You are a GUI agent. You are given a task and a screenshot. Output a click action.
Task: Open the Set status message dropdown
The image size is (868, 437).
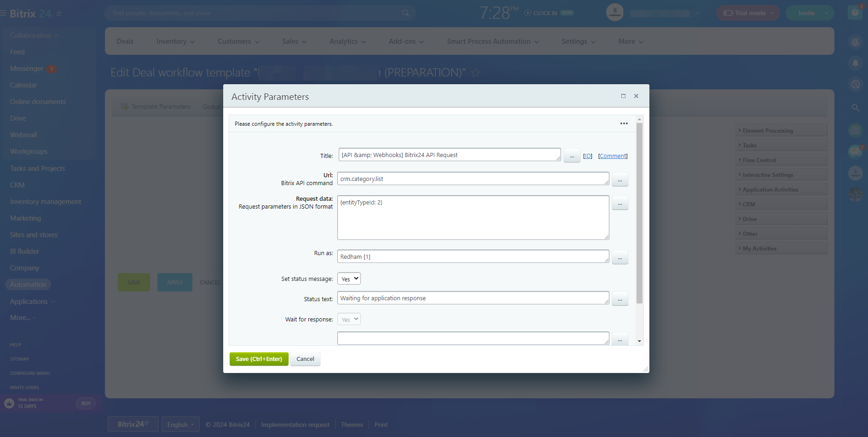(x=349, y=279)
